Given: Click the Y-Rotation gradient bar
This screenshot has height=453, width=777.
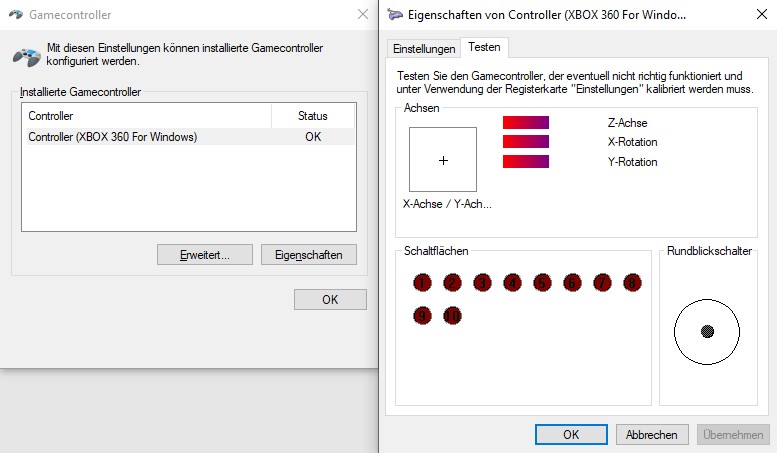Looking at the screenshot, I should (x=526, y=162).
